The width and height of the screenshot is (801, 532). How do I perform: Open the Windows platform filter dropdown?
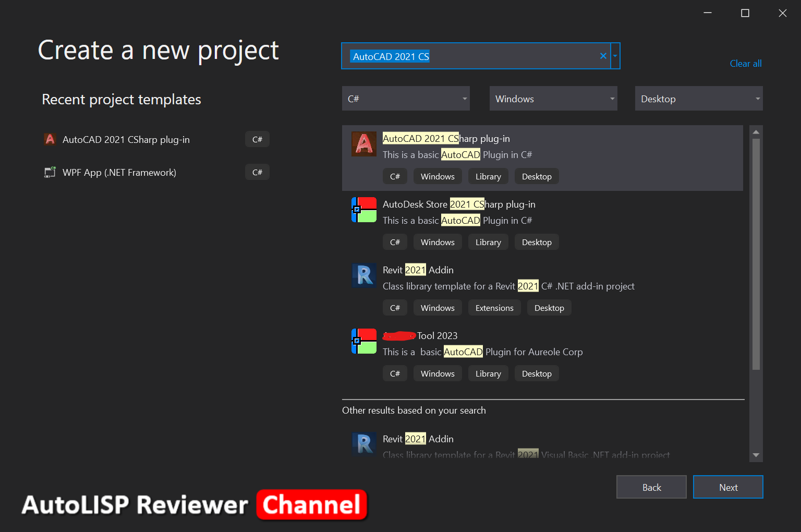[x=553, y=99]
